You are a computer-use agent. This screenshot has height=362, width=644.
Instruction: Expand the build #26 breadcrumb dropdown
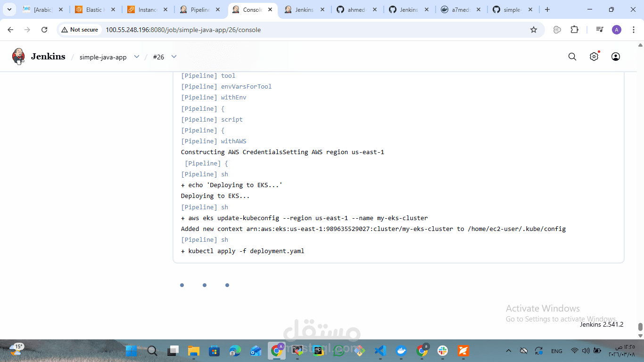coord(174,57)
